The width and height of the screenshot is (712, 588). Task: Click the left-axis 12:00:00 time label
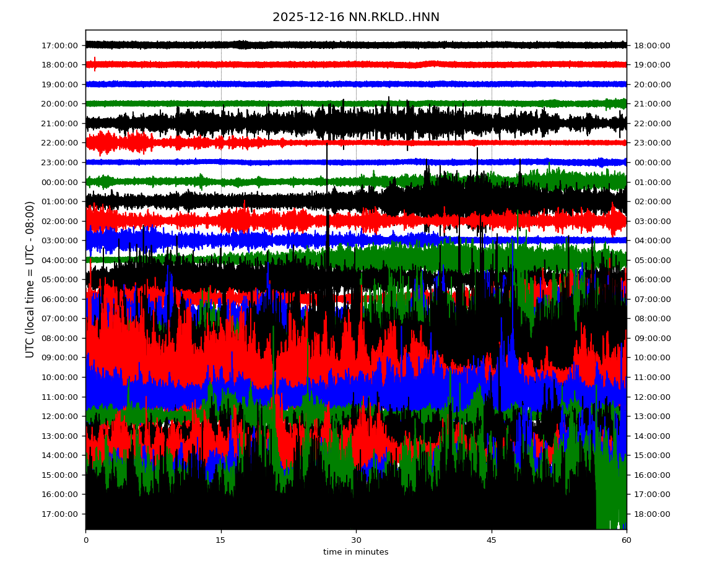(x=59, y=416)
